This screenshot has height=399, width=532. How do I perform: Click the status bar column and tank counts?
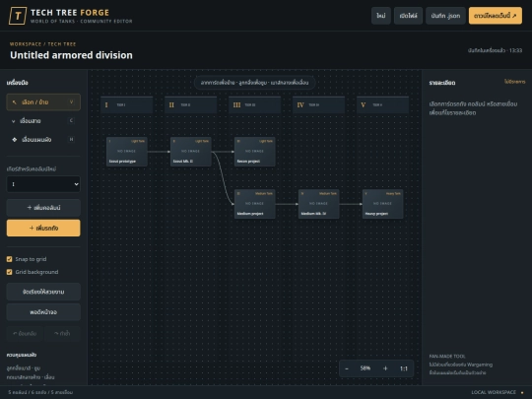40,392
